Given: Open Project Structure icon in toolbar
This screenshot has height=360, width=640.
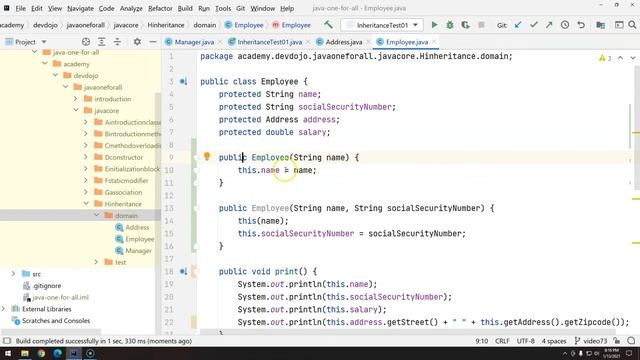Looking at the screenshot, I should 600,25.
